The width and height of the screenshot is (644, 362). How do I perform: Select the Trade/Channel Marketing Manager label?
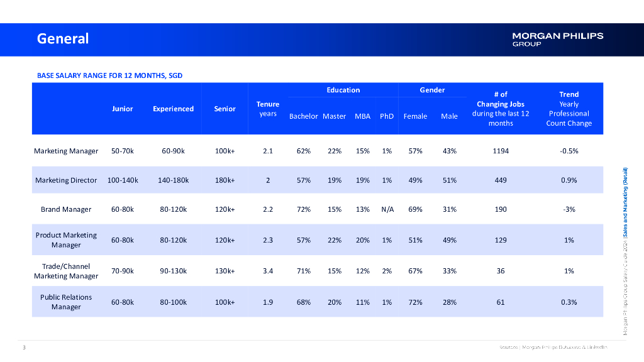pos(66,271)
